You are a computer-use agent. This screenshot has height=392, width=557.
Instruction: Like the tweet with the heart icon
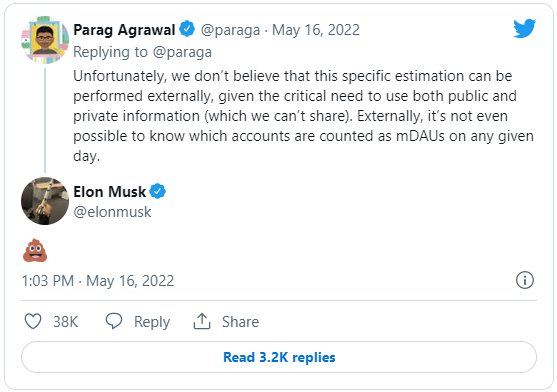[33, 321]
